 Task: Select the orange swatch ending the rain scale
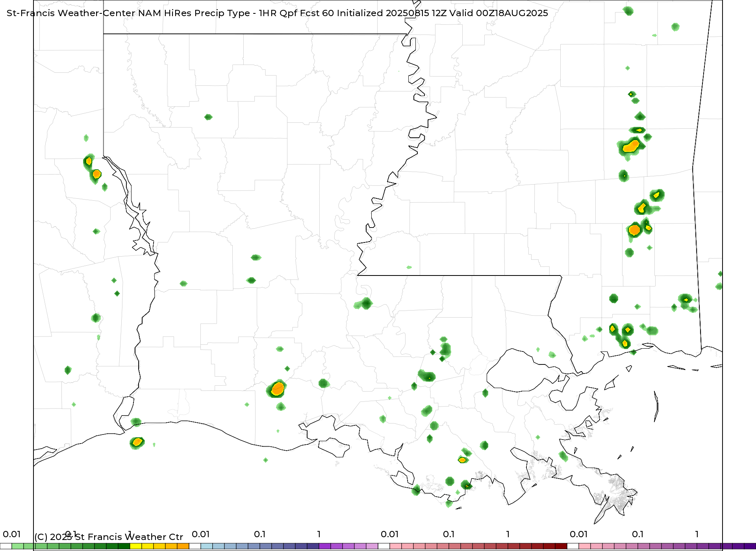tap(183, 546)
